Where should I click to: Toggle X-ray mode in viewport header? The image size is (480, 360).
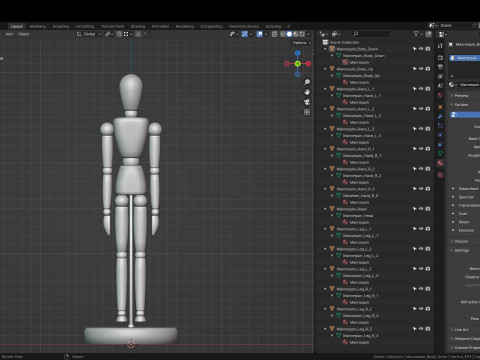274,34
